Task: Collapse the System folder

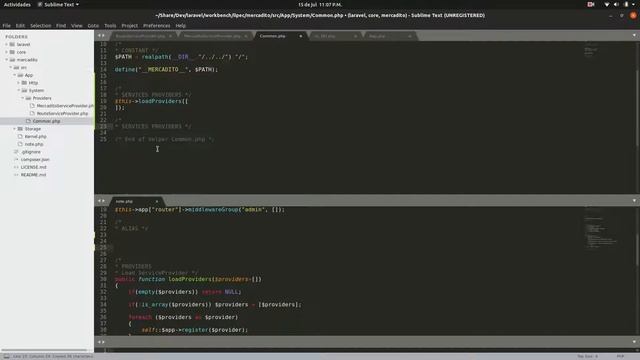Action: (18, 90)
